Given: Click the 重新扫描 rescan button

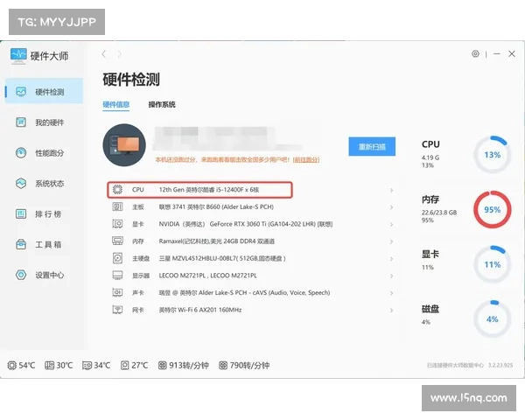Looking at the screenshot, I should [x=372, y=146].
